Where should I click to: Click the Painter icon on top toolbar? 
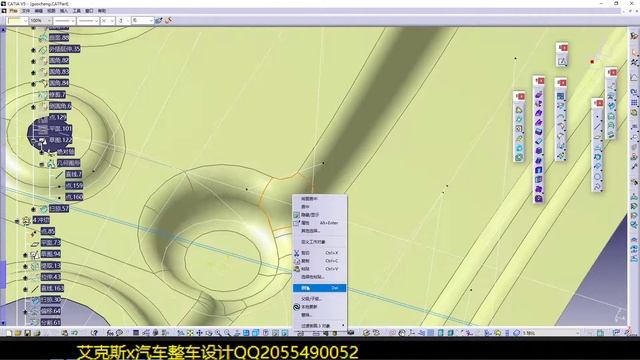point(159,20)
